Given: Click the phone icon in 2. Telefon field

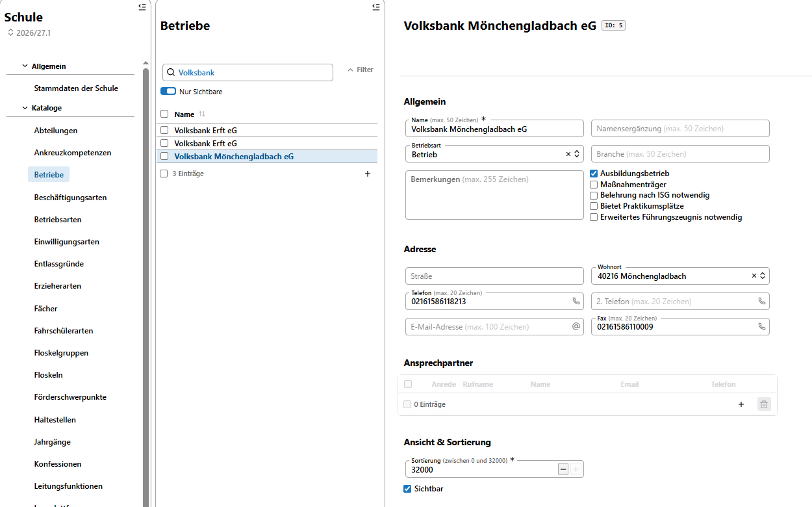Looking at the screenshot, I should 762,302.
